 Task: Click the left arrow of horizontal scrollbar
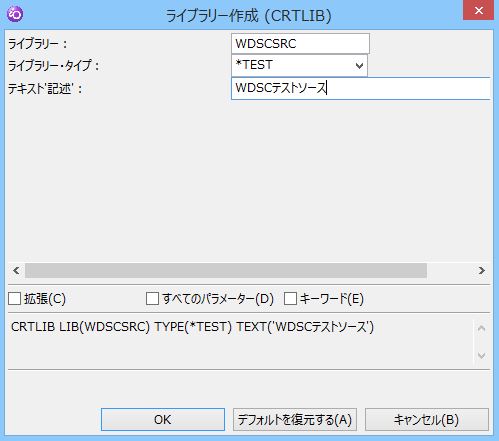pyautogui.click(x=16, y=270)
